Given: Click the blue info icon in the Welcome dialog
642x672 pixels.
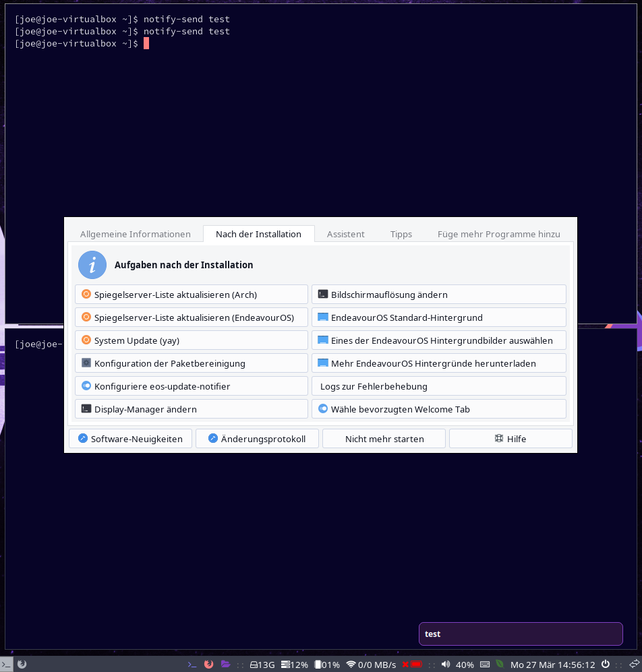Looking at the screenshot, I should (92, 265).
